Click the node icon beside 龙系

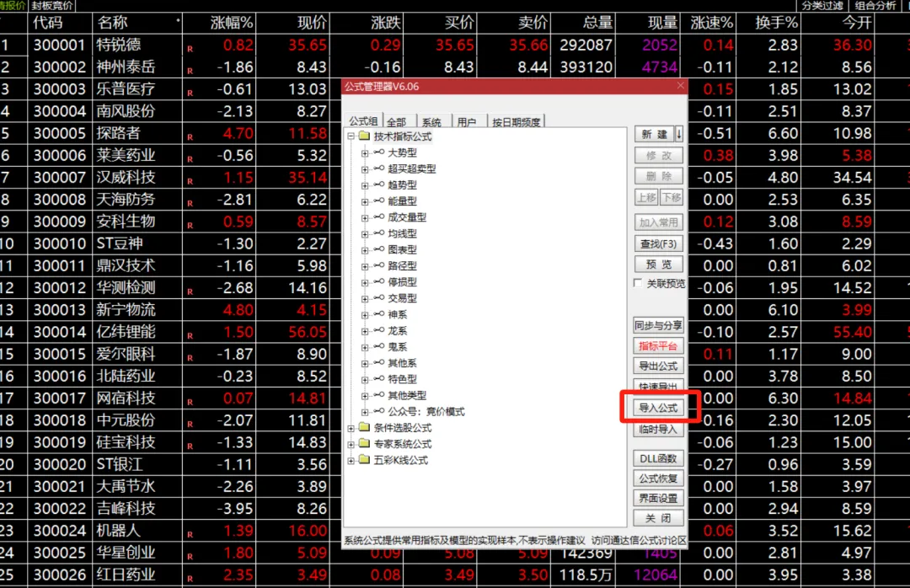point(378,330)
